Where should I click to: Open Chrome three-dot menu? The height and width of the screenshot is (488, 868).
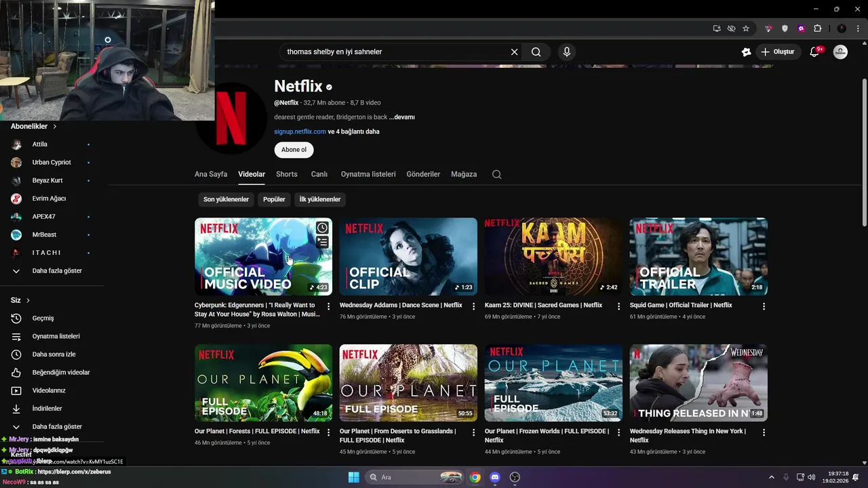point(858,28)
